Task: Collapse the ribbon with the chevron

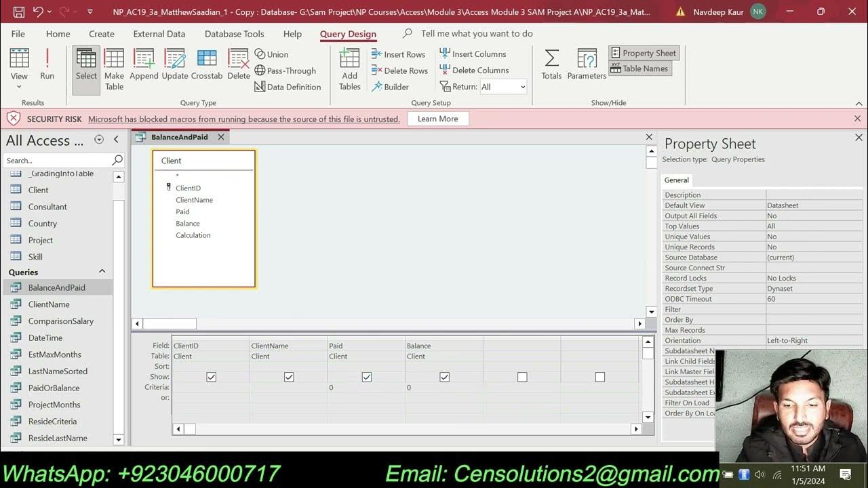Action: [859, 103]
